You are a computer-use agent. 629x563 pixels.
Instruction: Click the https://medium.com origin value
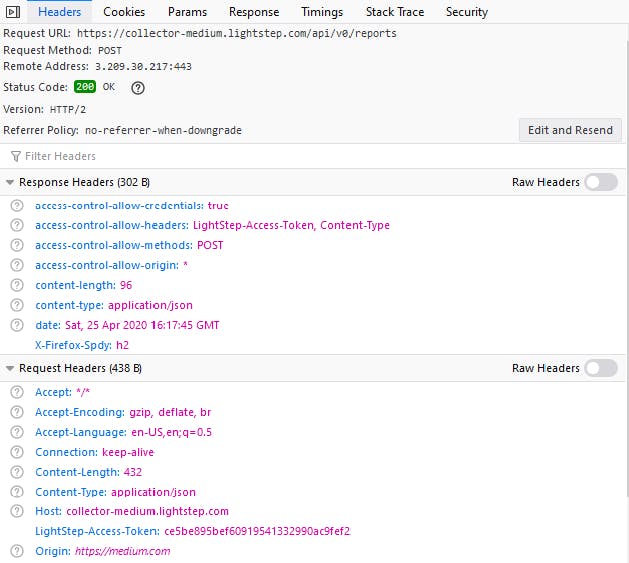123,551
